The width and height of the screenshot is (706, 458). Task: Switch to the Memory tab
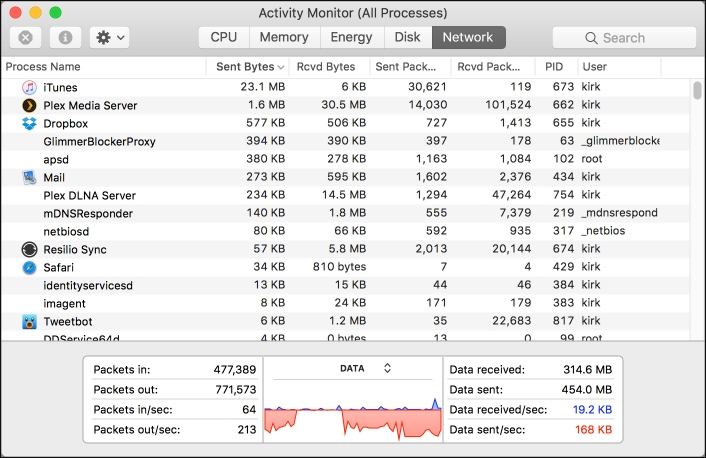tap(284, 37)
